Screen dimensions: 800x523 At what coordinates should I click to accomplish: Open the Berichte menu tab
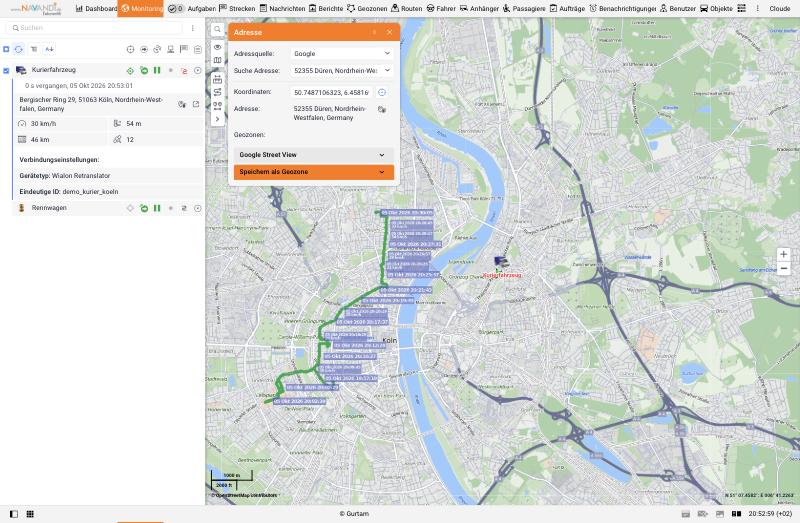(x=326, y=8)
